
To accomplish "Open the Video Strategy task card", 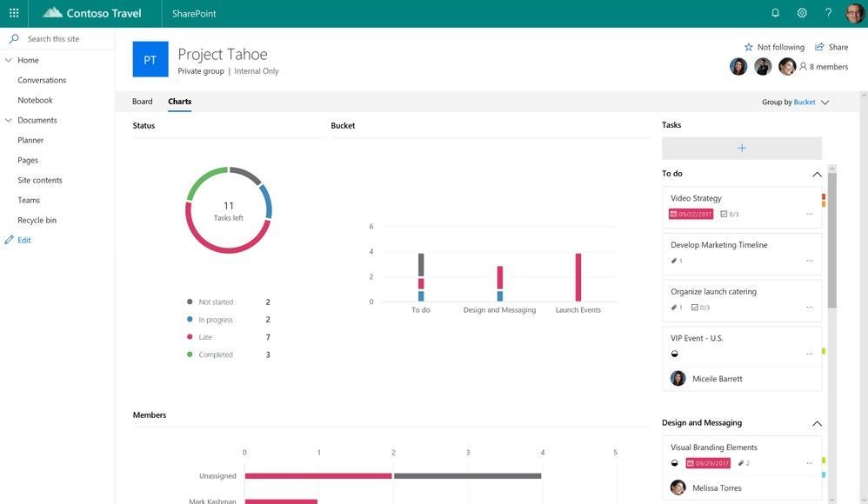I will (742, 208).
